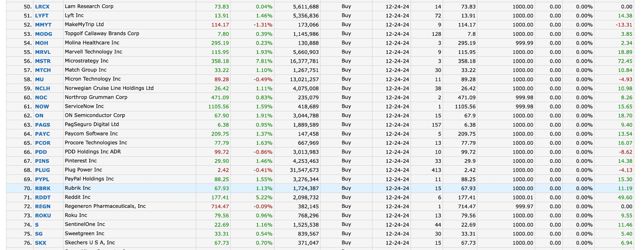Select the MSTR ticker link
This screenshot has width=644, height=250.
coord(43,61)
